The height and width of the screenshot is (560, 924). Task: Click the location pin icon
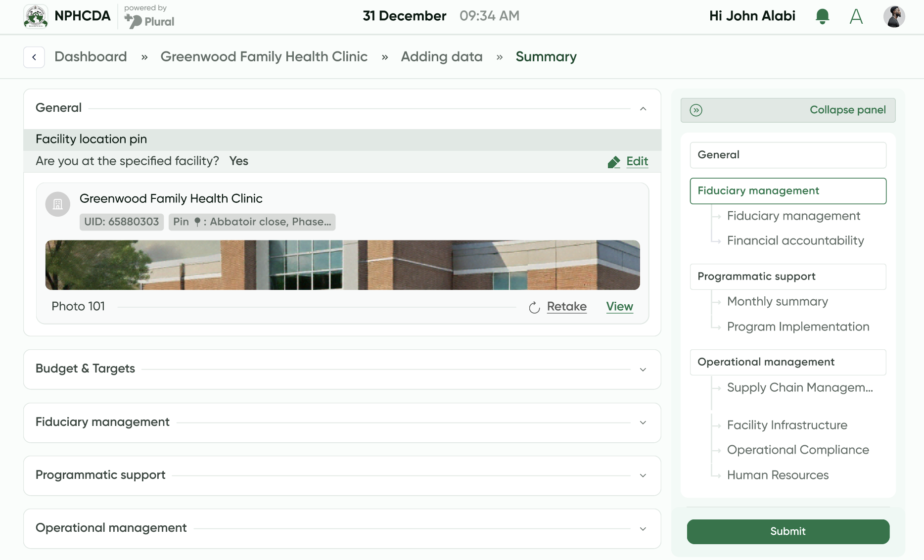(x=197, y=222)
